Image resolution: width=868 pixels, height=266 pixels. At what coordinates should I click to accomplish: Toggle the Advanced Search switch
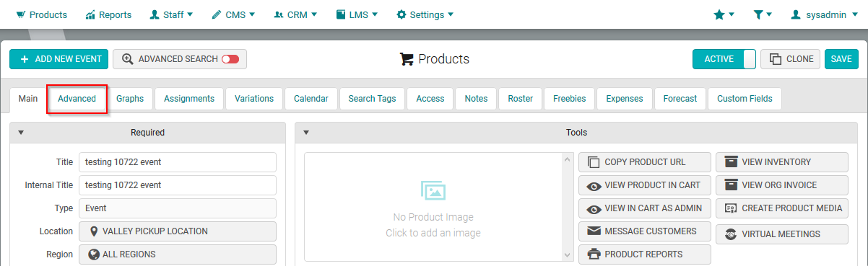tap(230, 59)
